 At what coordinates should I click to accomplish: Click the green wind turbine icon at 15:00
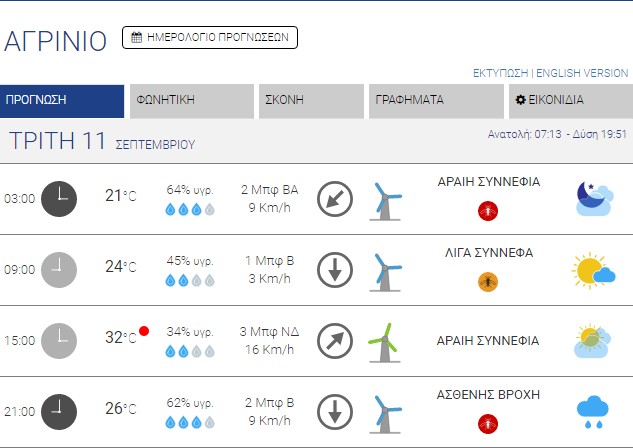click(x=381, y=340)
